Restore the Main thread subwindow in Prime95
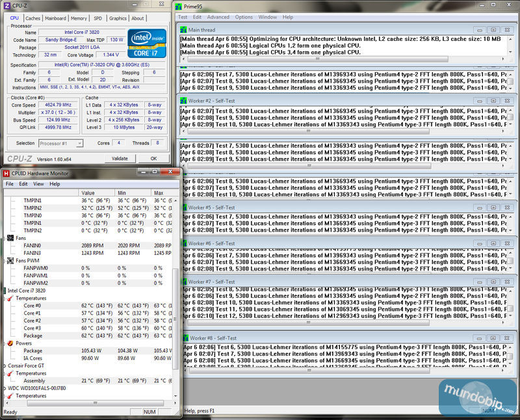Image resolution: width=520 pixels, height=420 pixels. tap(493, 30)
